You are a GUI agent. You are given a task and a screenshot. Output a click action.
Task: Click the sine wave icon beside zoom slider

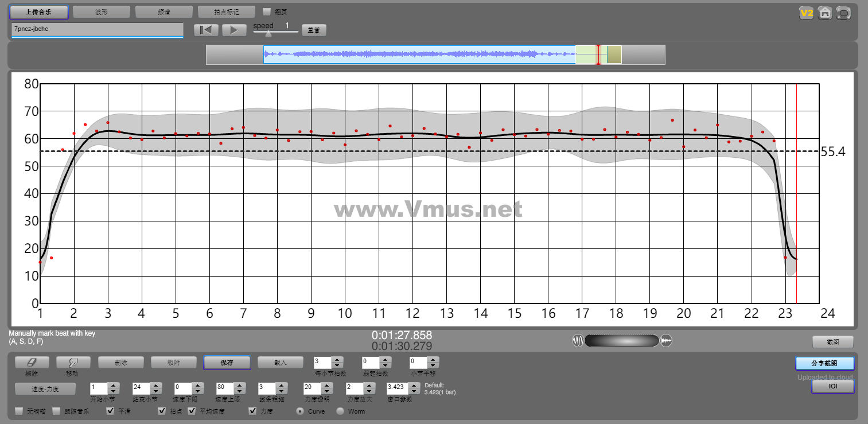pos(578,341)
